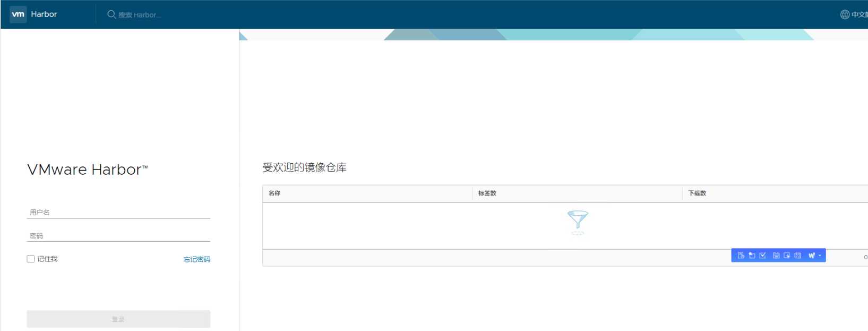Click the empty-list funnel placeholder icon
This screenshot has width=868, height=331.
pos(578,223)
